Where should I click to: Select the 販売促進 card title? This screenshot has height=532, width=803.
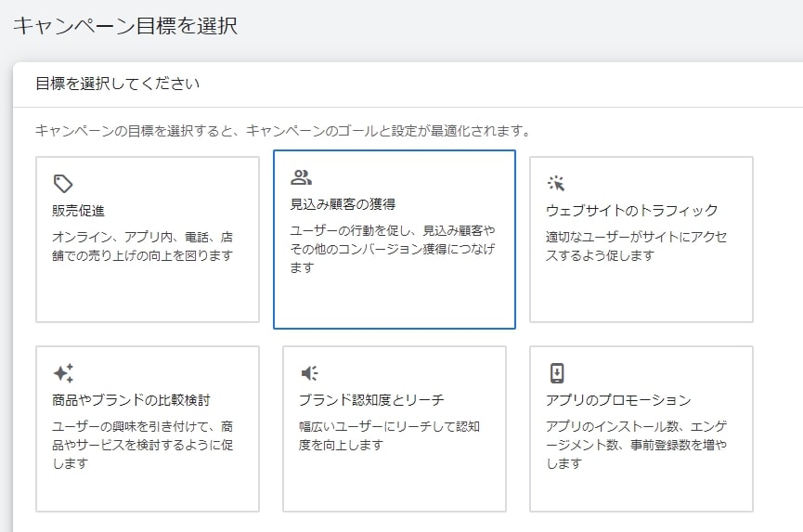pyautogui.click(x=78, y=211)
